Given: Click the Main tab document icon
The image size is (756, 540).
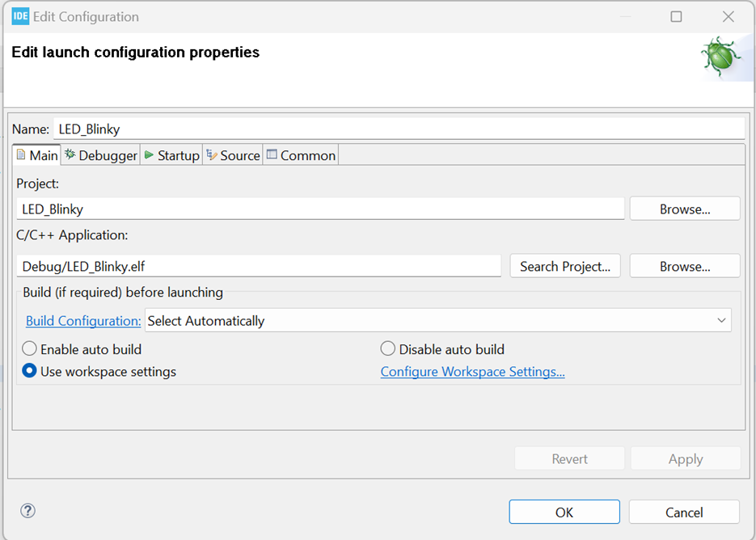Looking at the screenshot, I should (21, 154).
